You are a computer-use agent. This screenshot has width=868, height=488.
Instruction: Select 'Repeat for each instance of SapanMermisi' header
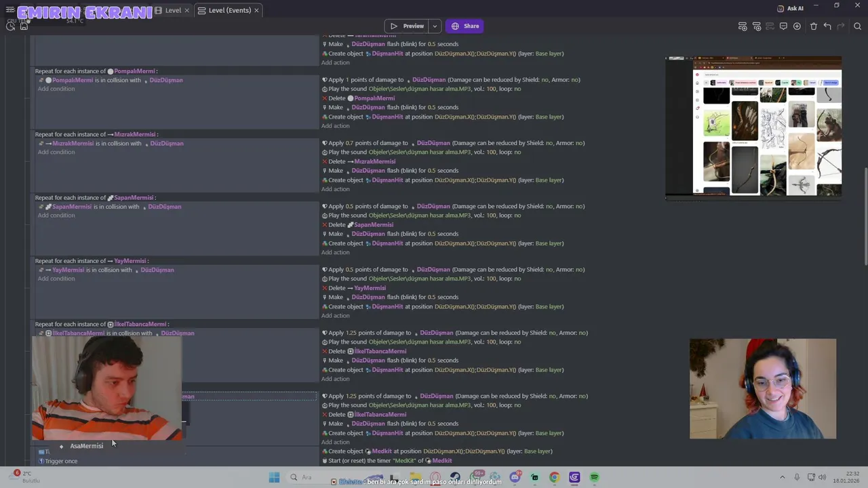96,197
